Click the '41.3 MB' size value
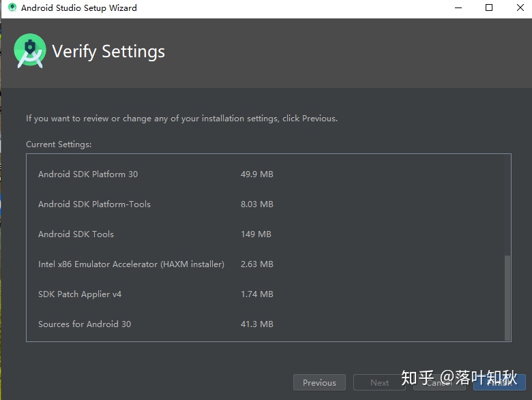 point(257,324)
